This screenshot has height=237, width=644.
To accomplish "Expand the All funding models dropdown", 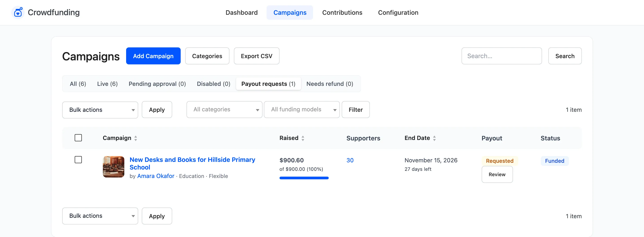I will coord(302,110).
